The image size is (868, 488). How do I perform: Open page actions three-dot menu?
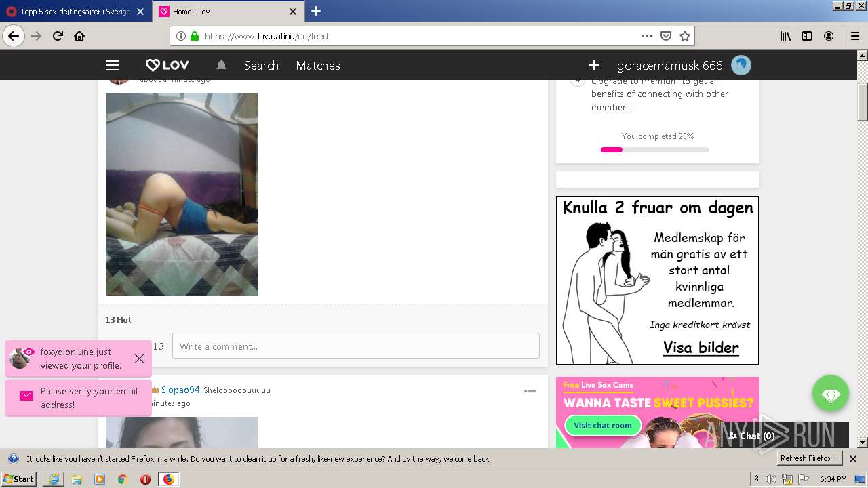tap(646, 36)
